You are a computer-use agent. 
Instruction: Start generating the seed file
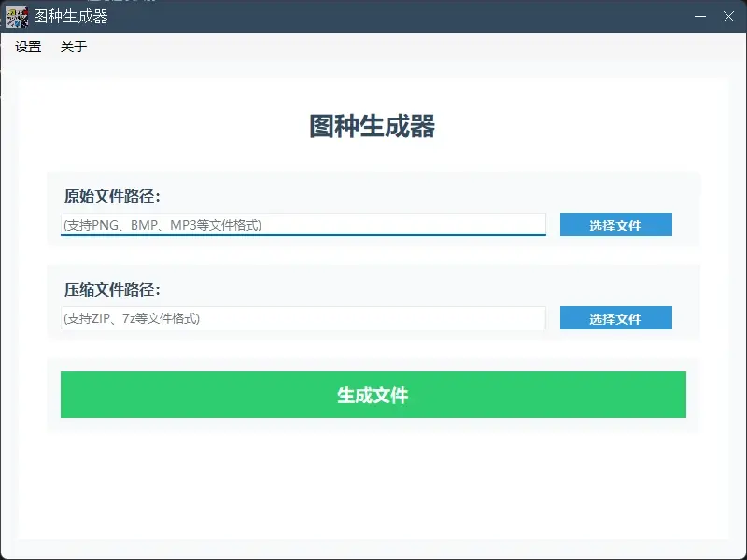coord(373,395)
